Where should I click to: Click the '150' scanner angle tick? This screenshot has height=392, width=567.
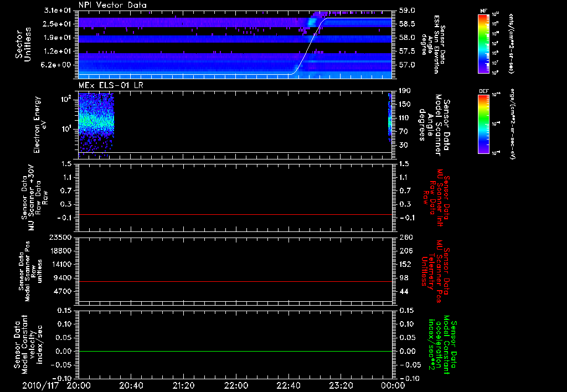[x=405, y=104]
